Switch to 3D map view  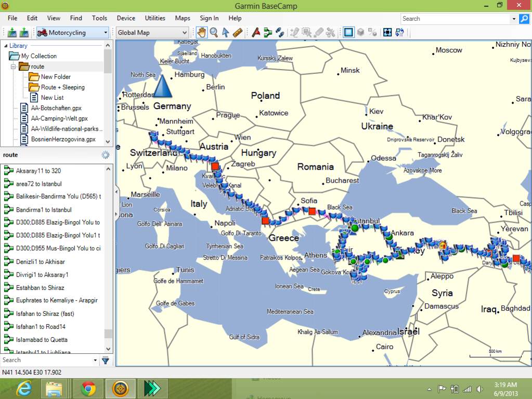(361, 33)
